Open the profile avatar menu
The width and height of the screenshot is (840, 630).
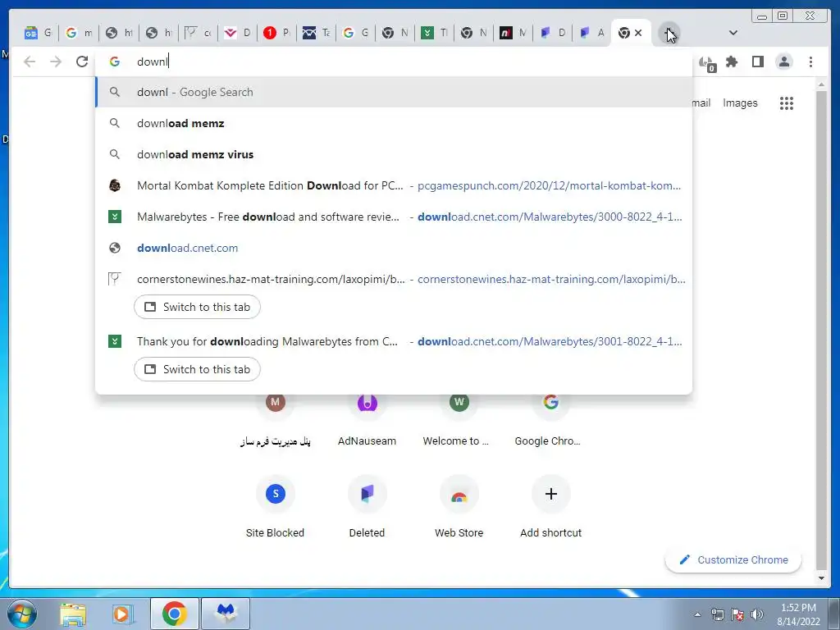tap(783, 62)
